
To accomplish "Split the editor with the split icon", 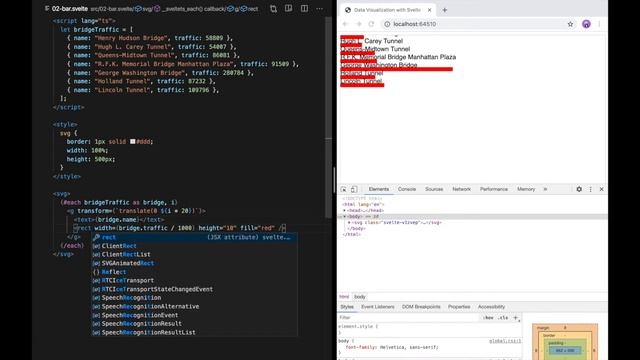I will pos(304,9).
